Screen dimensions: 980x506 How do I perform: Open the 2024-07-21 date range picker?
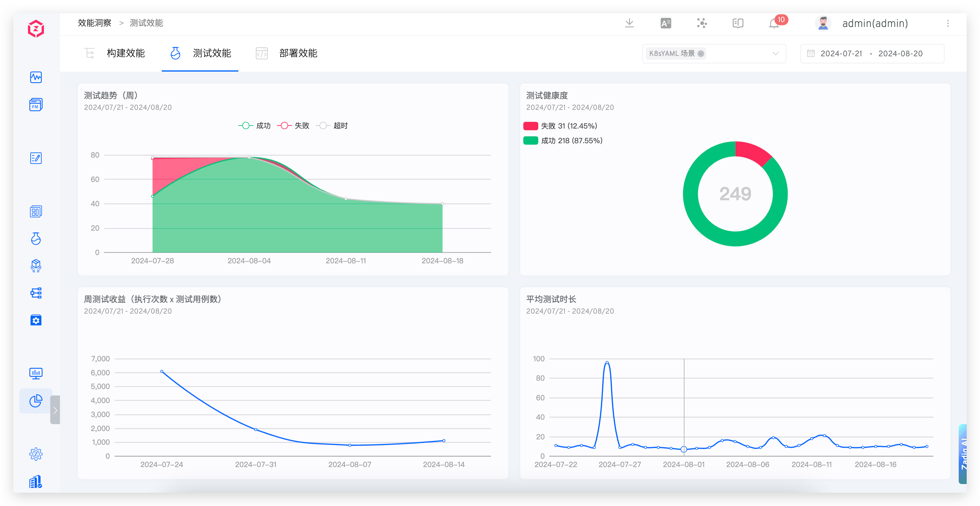(842, 53)
